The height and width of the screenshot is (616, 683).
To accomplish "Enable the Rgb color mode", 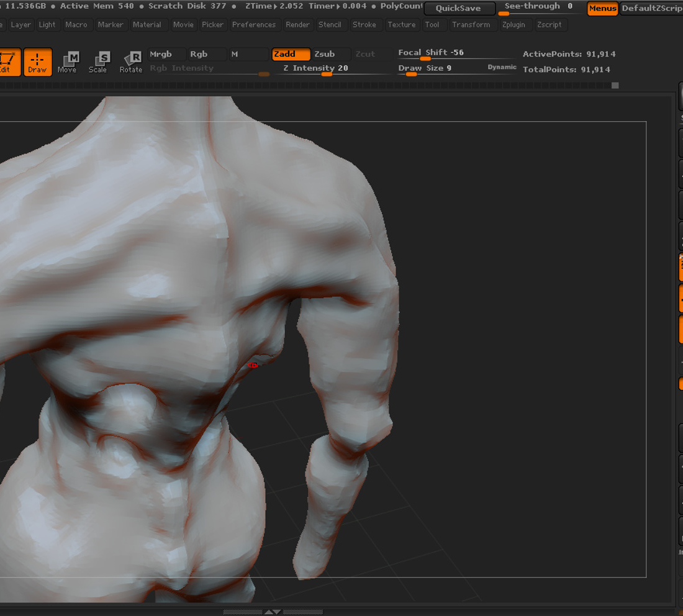I will coord(207,54).
